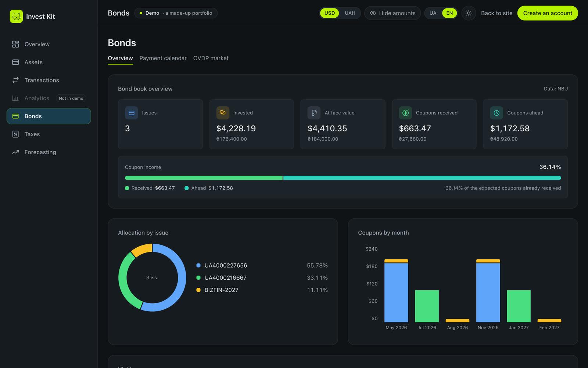Screen dimensions: 588x368
Task: Switch to Payment calendar tab
Action: pyautogui.click(x=163, y=59)
